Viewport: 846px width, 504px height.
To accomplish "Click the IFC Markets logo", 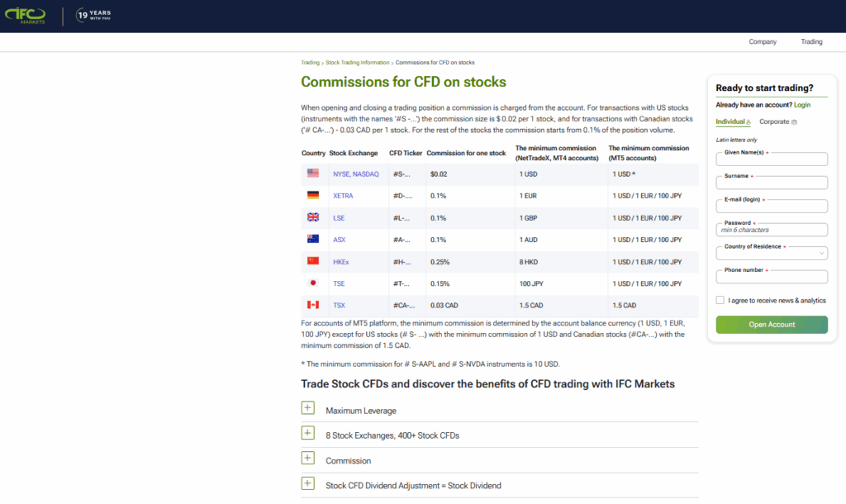I will click(26, 16).
